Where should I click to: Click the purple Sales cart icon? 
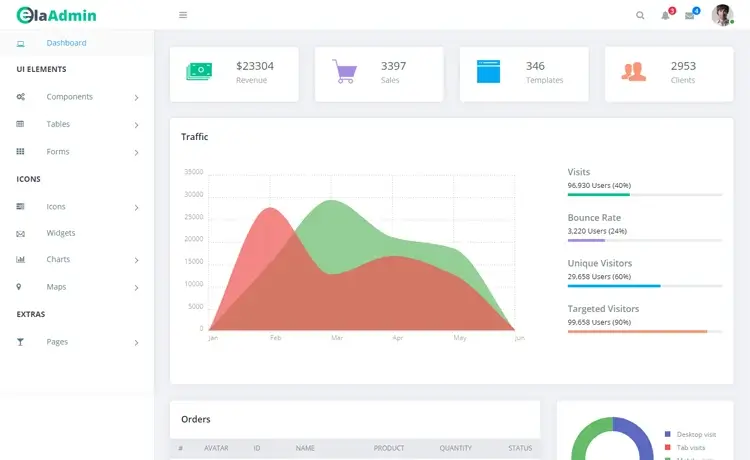pyautogui.click(x=344, y=72)
